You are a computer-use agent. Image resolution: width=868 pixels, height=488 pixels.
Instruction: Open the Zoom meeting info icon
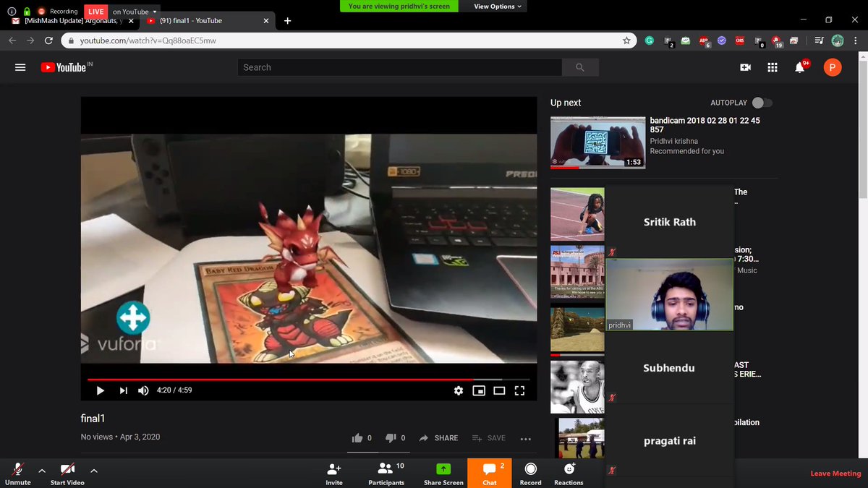tap(12, 12)
